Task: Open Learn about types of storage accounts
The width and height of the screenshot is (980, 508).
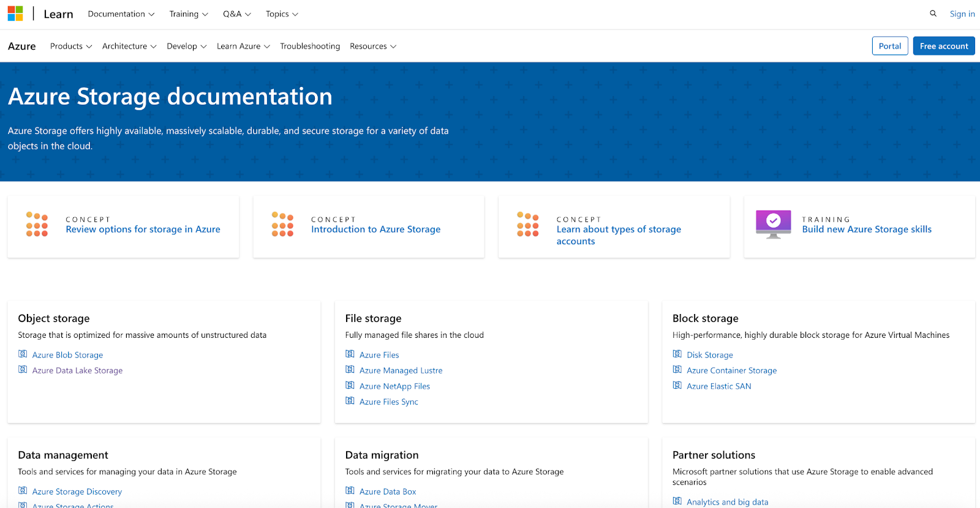Action: (x=619, y=235)
